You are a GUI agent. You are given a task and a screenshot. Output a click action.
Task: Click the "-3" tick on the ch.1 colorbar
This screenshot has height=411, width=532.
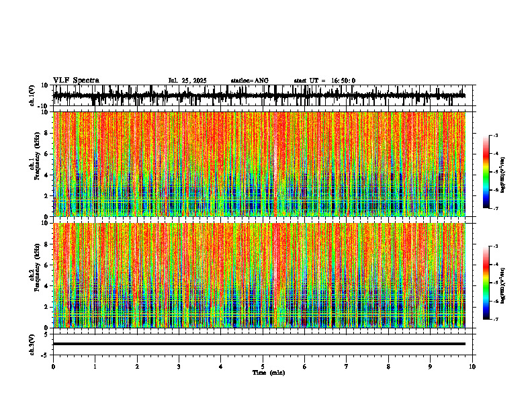coord(496,136)
